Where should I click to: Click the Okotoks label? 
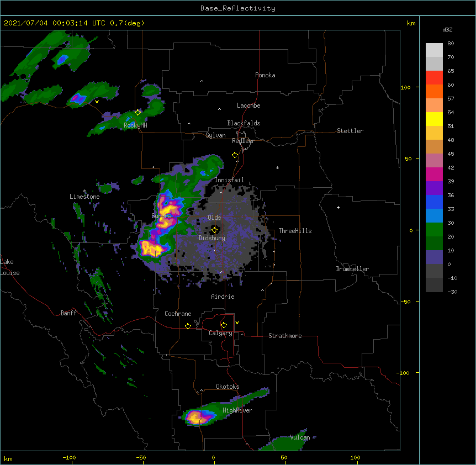click(x=228, y=387)
